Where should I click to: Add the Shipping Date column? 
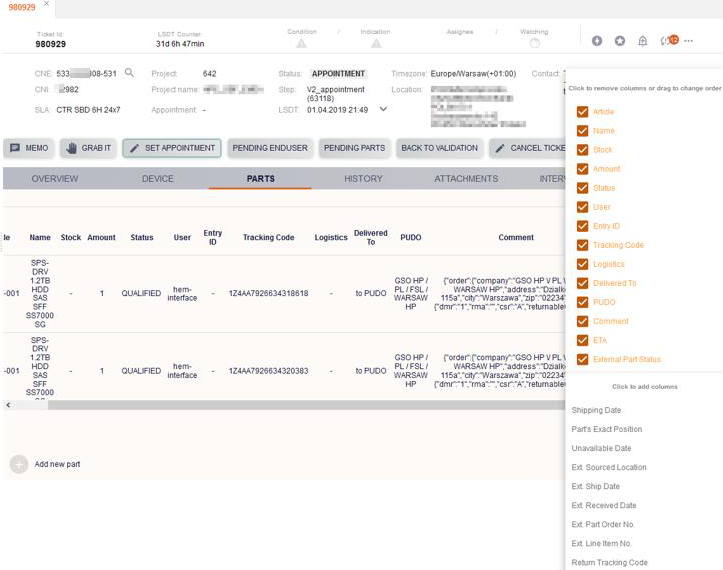[596, 410]
